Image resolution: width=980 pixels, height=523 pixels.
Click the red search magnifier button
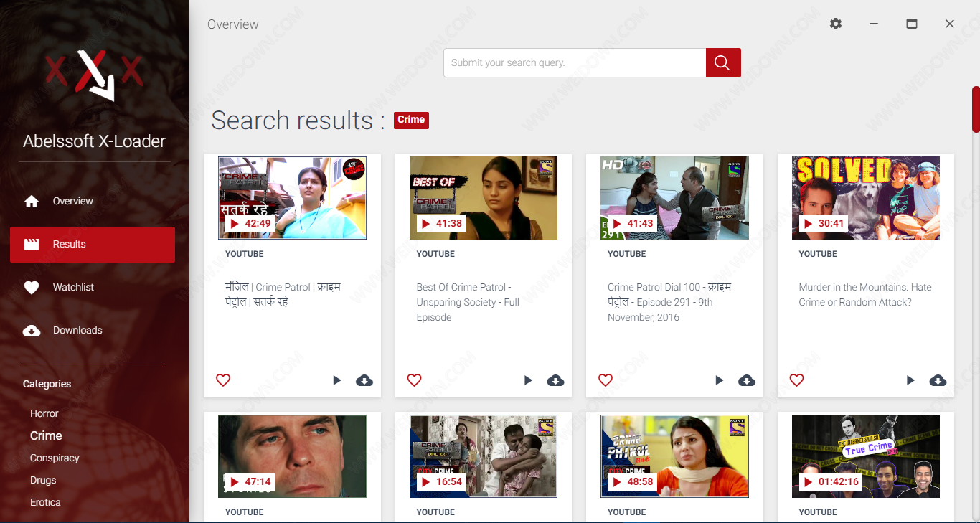[723, 63]
